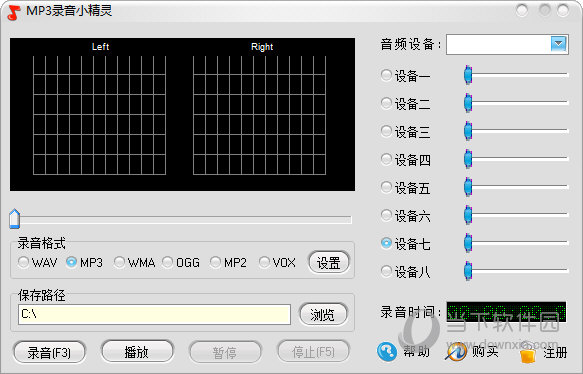
Task: Click the 播放 play button
Action: (x=137, y=351)
